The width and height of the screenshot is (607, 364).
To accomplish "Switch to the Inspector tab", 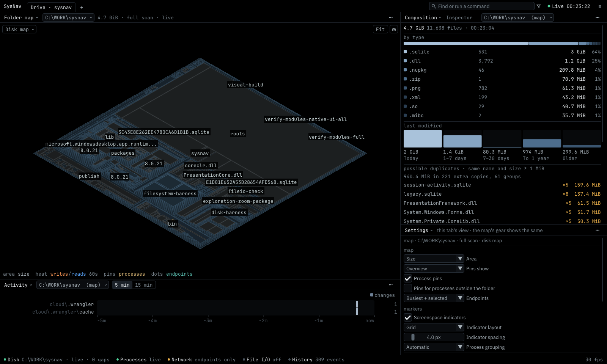I will (459, 17).
